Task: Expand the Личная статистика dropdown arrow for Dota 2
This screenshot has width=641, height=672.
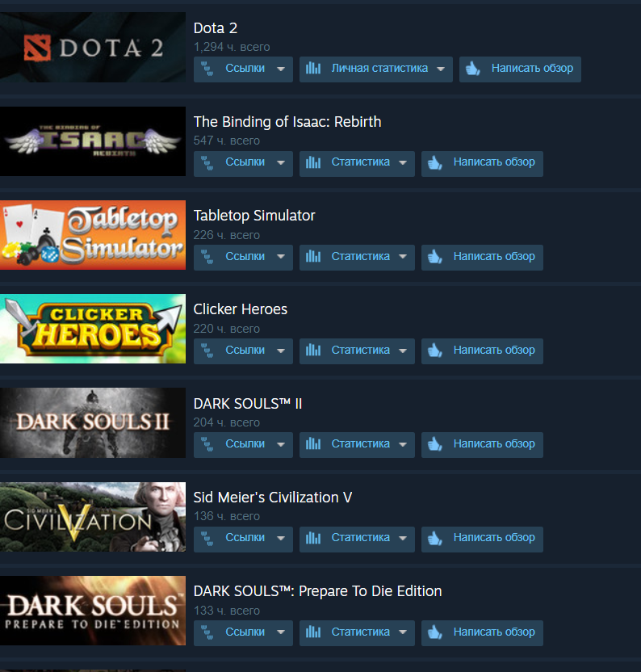Action: (x=441, y=69)
